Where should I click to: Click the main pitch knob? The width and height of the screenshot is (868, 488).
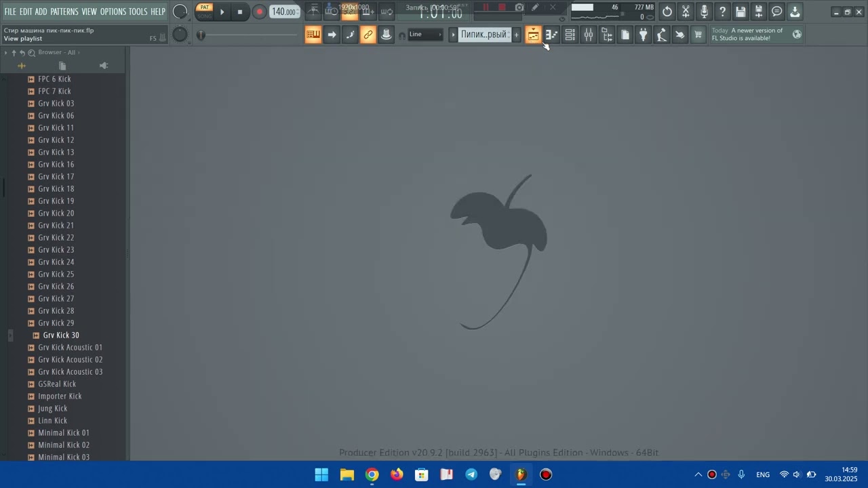[x=180, y=35]
